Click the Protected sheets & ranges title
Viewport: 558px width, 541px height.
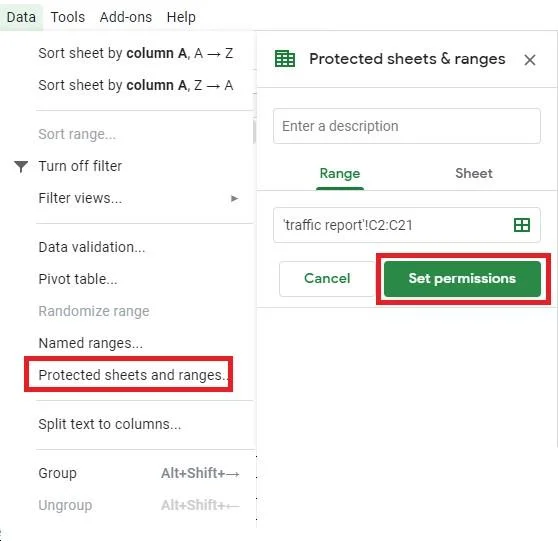[407, 59]
